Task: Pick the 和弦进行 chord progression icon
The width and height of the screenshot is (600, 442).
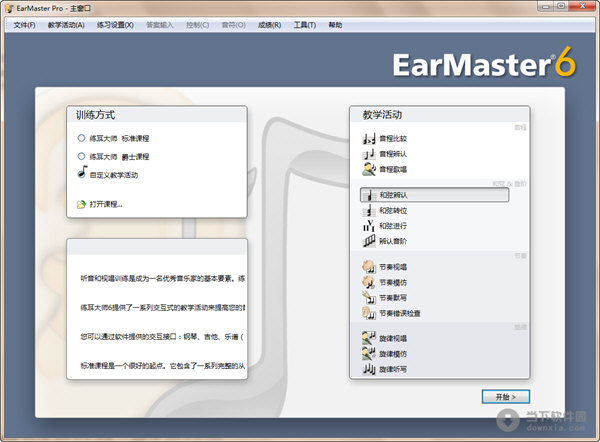Action: click(x=369, y=226)
